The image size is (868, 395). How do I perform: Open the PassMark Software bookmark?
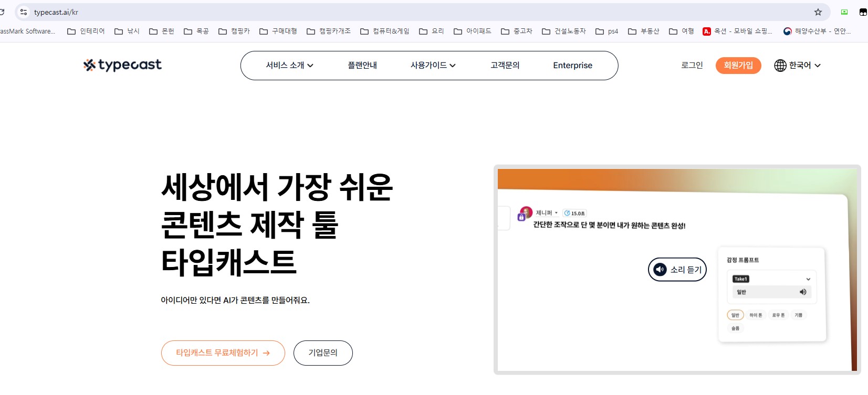coord(27,31)
